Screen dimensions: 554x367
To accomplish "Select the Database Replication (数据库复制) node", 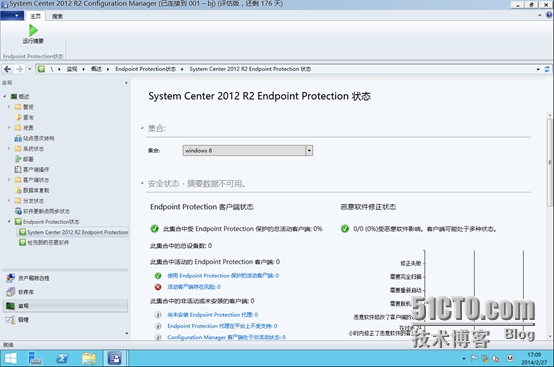I will coord(32,190).
